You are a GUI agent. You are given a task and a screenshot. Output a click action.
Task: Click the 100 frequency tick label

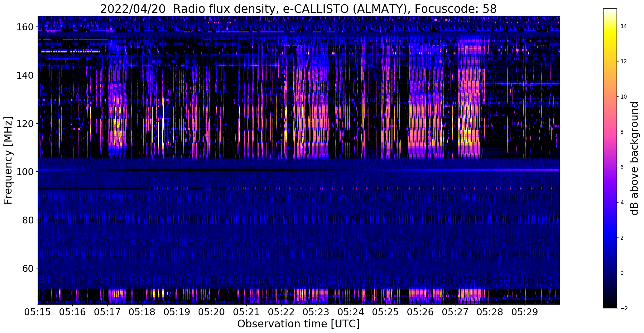25,172
